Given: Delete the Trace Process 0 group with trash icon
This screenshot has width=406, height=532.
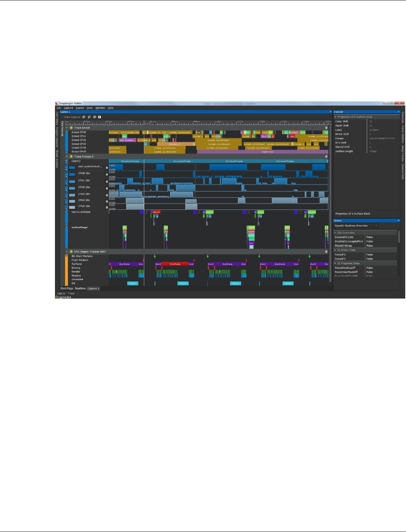Looking at the screenshot, I should (326, 156).
